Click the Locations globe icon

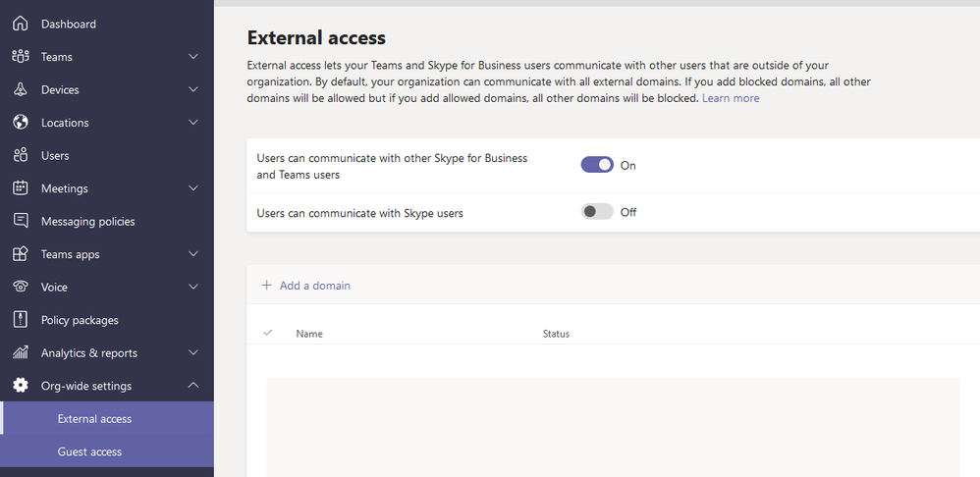tap(20, 123)
